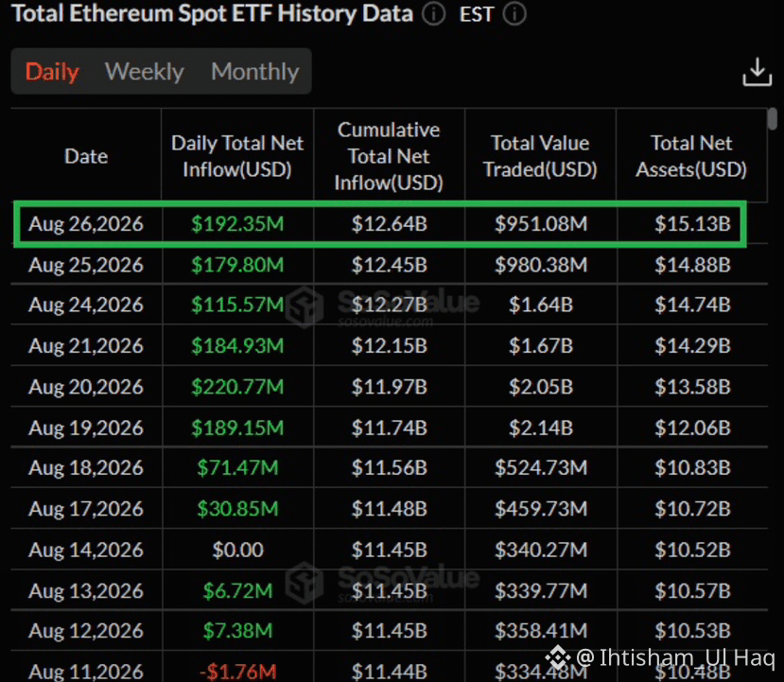The width and height of the screenshot is (784, 682).
Task: Click the $2.05B traded value
Action: [x=541, y=387]
